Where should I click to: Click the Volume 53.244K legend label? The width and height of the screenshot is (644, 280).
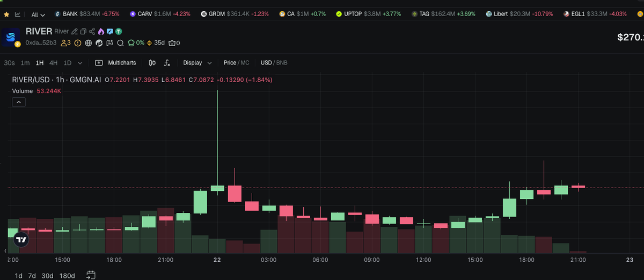tap(36, 91)
